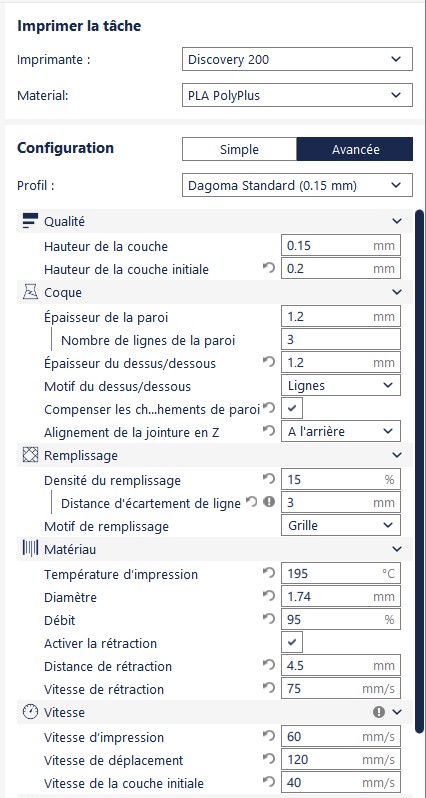The image size is (426, 798).
Task: Open the Imprimante Discovery 200 dropdown
Action: (297, 59)
